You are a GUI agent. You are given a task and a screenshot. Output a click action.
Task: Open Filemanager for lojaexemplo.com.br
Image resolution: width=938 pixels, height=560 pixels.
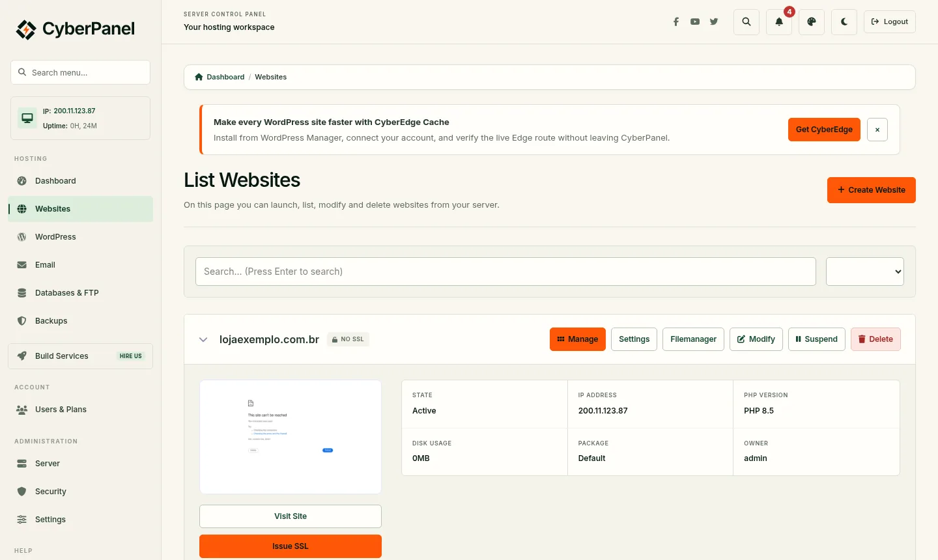coord(693,339)
